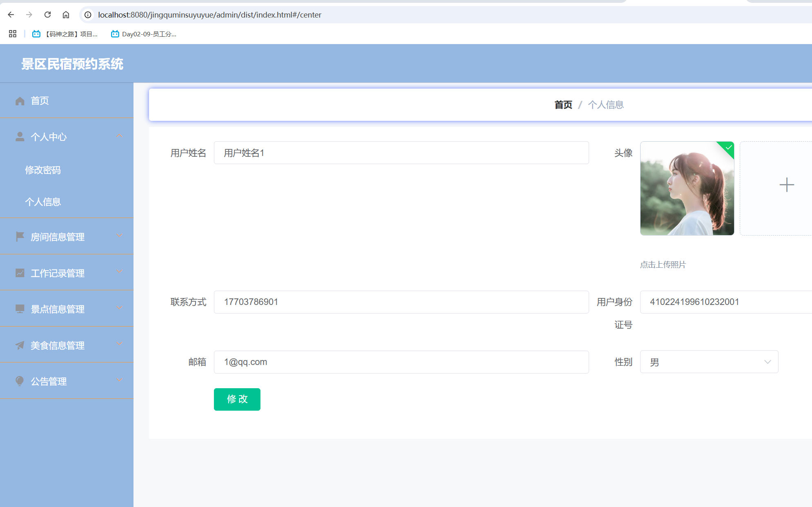The image size is (812, 507).
Task: Click the 景区民宿预约系统 title
Action: 72,64
